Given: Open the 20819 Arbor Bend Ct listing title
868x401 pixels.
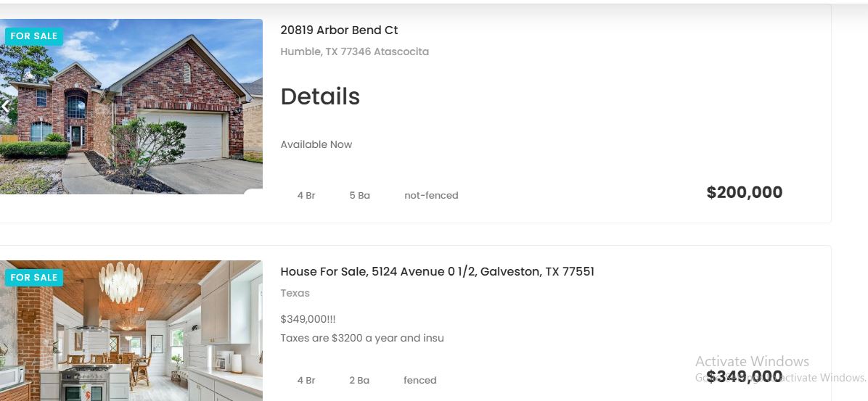Looking at the screenshot, I should [x=339, y=30].
